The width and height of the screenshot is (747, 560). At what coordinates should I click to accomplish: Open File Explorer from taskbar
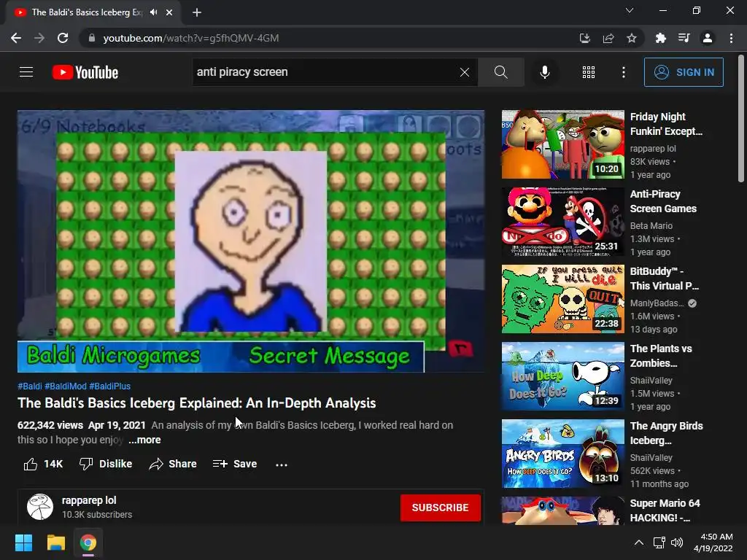click(55, 542)
